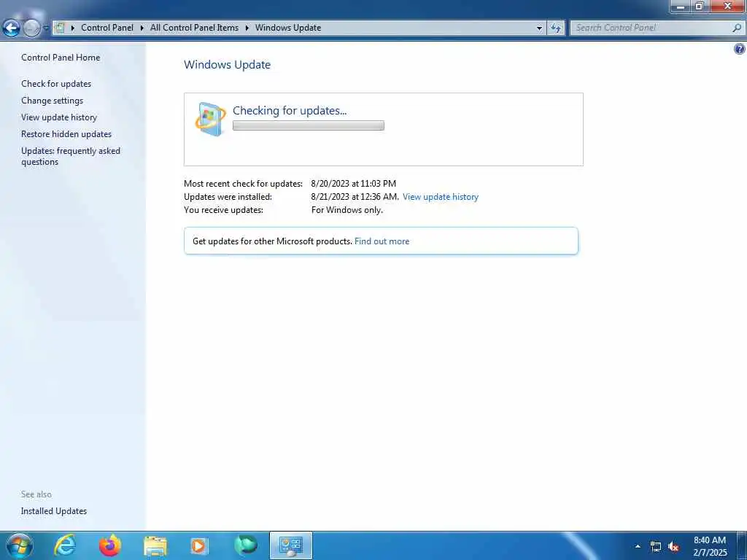Viewport: 747px width, 560px height.
Task: Open the Windows Start menu orb
Action: [20, 545]
